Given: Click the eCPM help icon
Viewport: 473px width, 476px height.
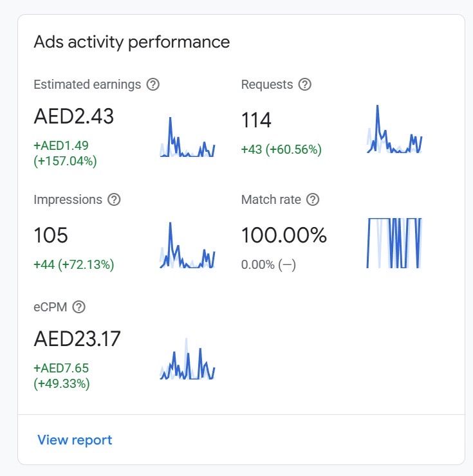Looking at the screenshot, I should coord(79,307).
